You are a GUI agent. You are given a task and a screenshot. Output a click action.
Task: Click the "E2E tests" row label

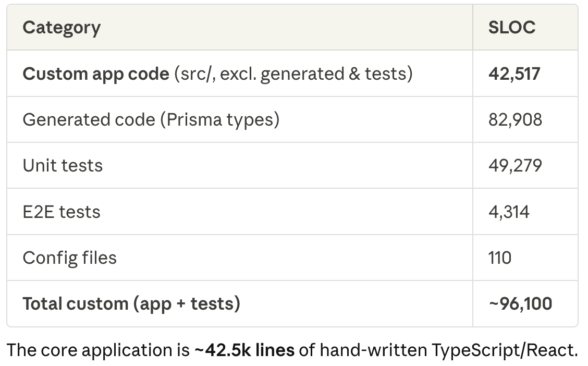[x=62, y=212]
